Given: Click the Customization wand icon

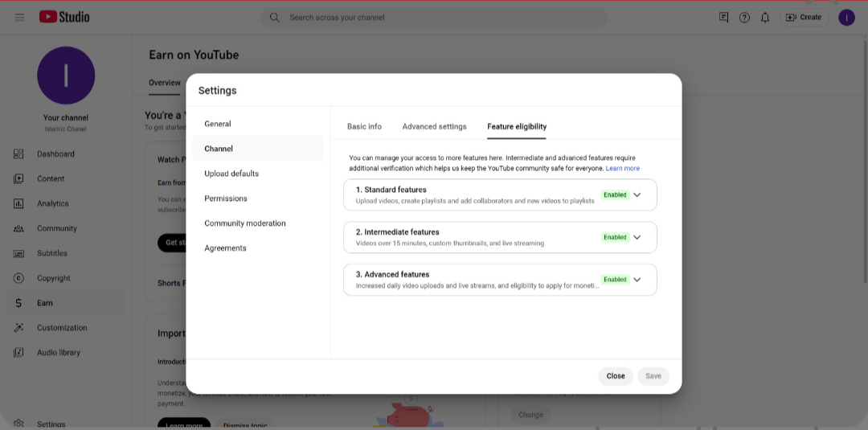Looking at the screenshot, I should point(18,328).
